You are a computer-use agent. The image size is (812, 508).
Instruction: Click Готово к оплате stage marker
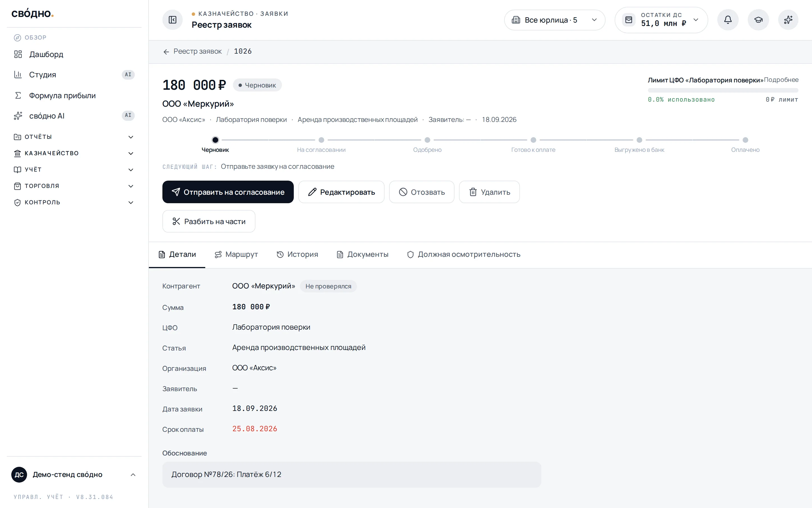point(533,140)
